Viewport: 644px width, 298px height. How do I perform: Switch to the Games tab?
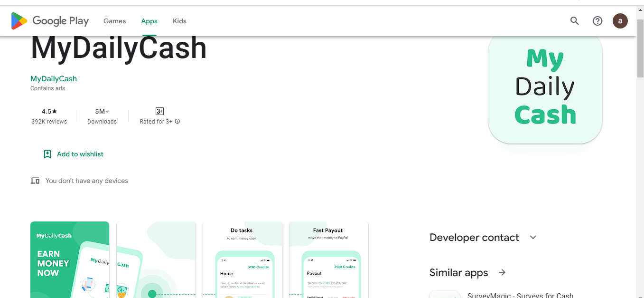[114, 21]
